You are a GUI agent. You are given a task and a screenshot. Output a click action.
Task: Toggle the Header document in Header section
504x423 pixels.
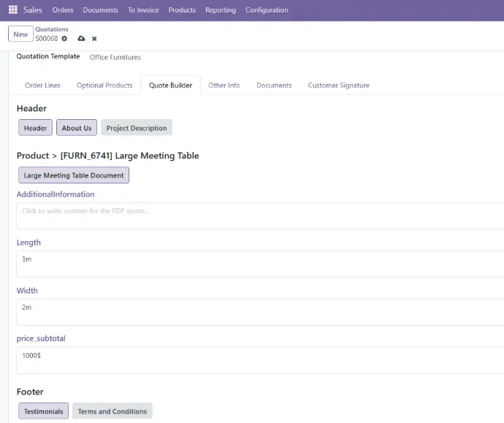(x=35, y=128)
